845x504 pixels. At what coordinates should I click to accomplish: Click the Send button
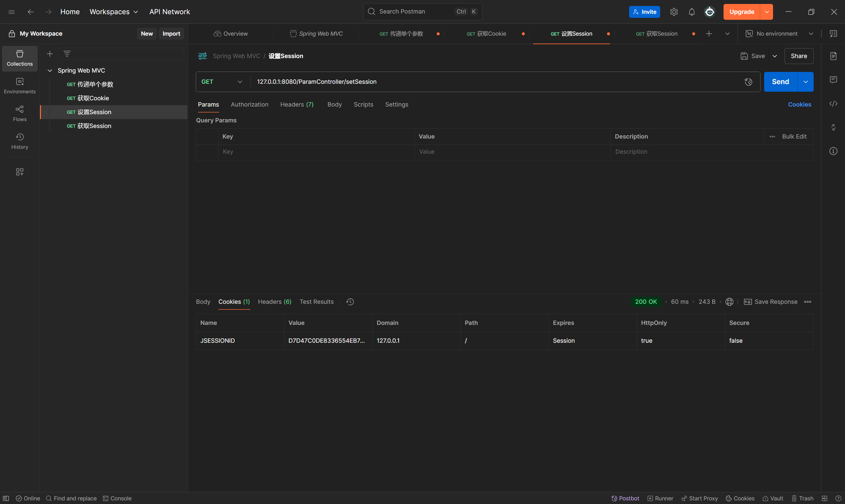(x=780, y=82)
